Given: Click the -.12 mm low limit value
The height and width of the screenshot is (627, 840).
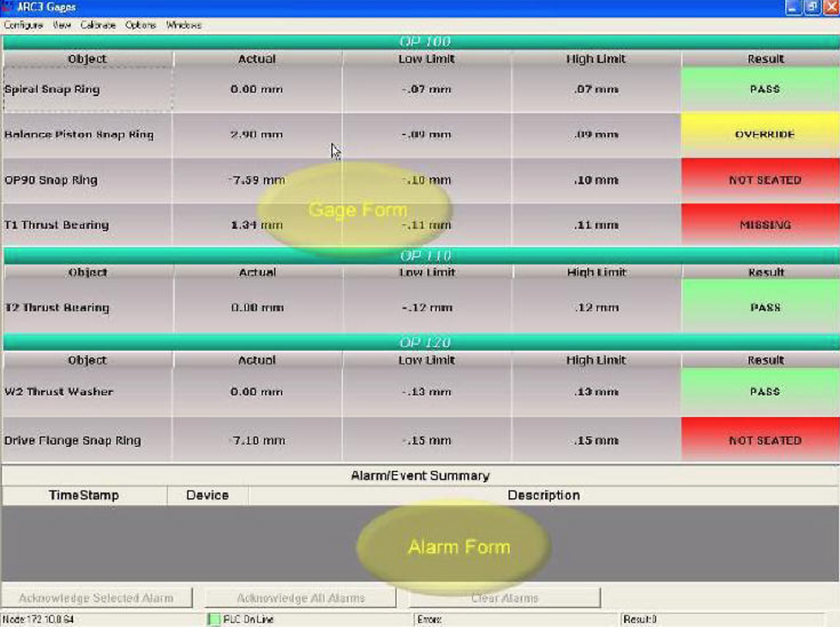Looking at the screenshot, I should pos(427,308).
